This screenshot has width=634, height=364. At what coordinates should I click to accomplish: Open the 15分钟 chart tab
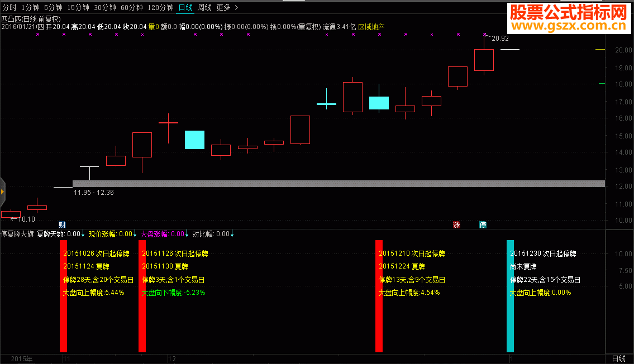[78, 8]
